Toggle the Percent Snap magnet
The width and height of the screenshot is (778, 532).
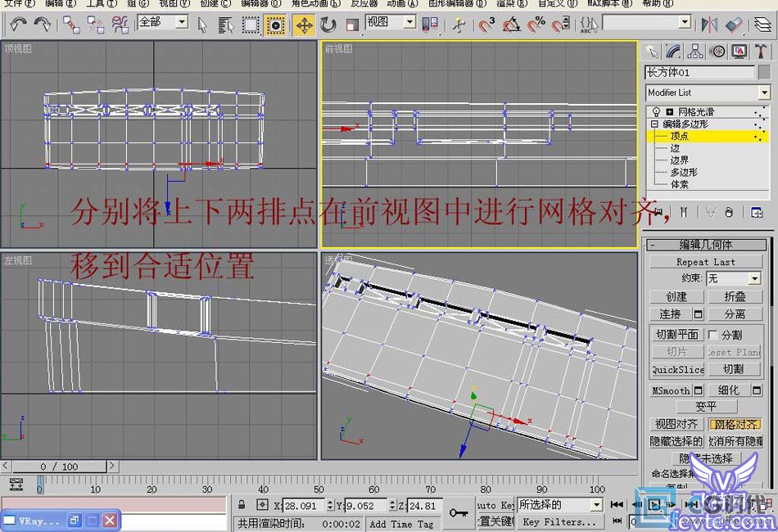coord(536,25)
